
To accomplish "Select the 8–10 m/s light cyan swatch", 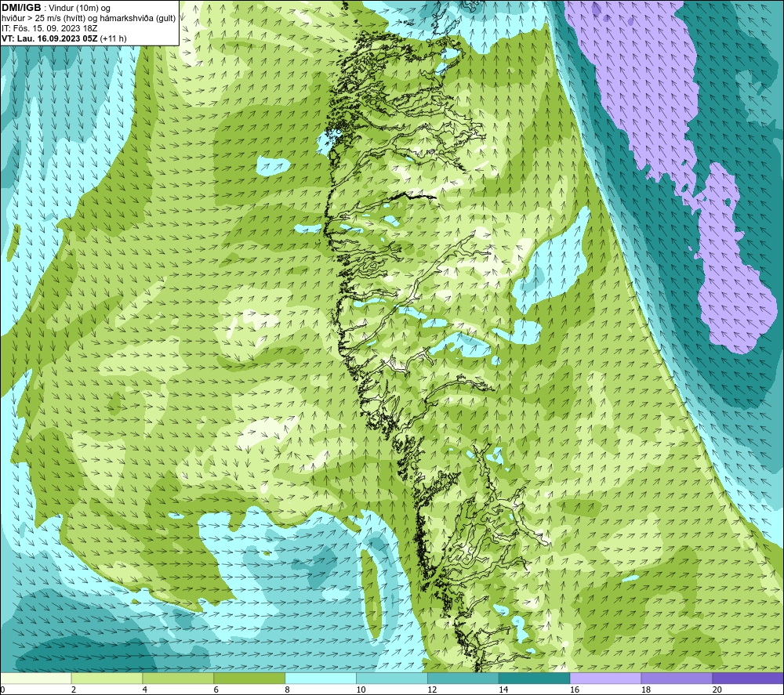I will pos(321,679).
